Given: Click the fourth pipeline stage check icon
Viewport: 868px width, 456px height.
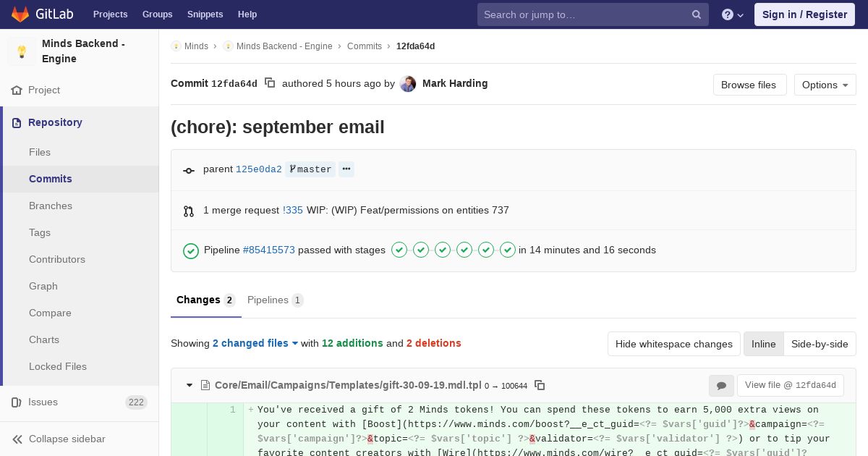Looking at the screenshot, I should pyautogui.click(x=464, y=250).
